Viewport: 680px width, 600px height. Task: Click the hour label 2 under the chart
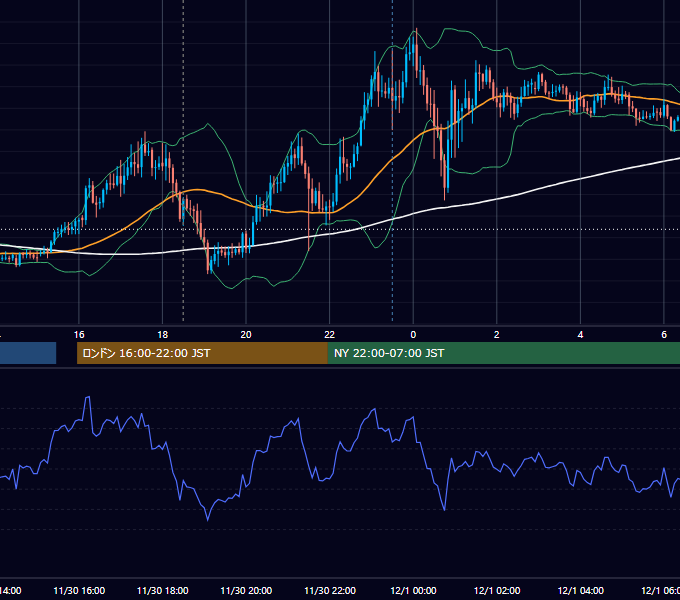click(497, 335)
